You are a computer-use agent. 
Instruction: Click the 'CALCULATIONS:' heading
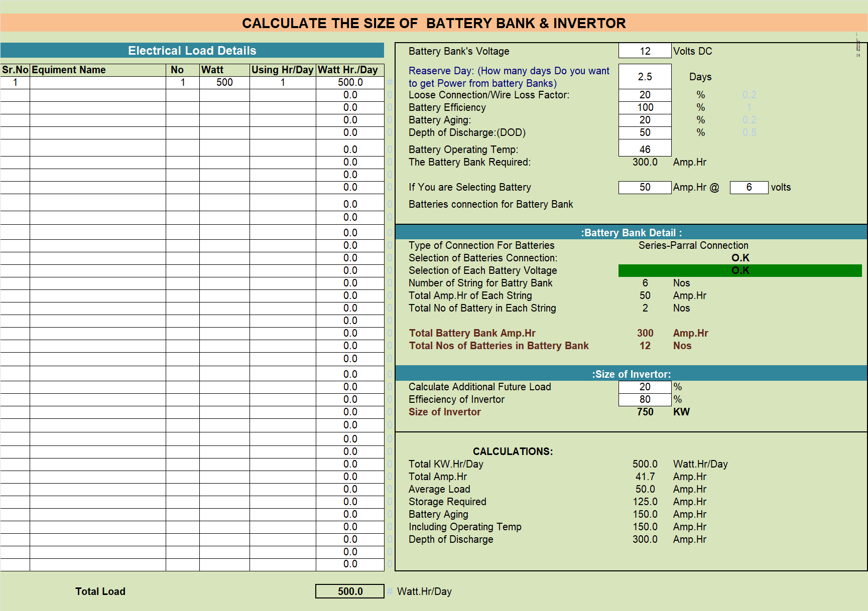point(513,451)
